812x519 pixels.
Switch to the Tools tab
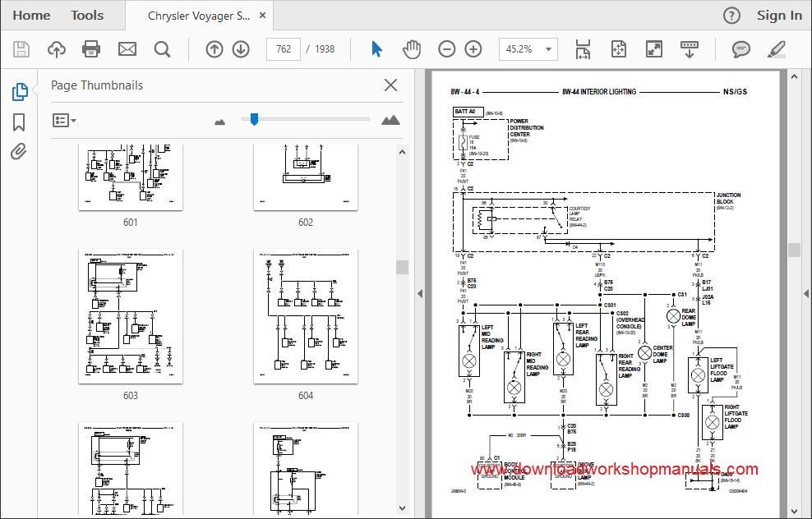pos(87,16)
